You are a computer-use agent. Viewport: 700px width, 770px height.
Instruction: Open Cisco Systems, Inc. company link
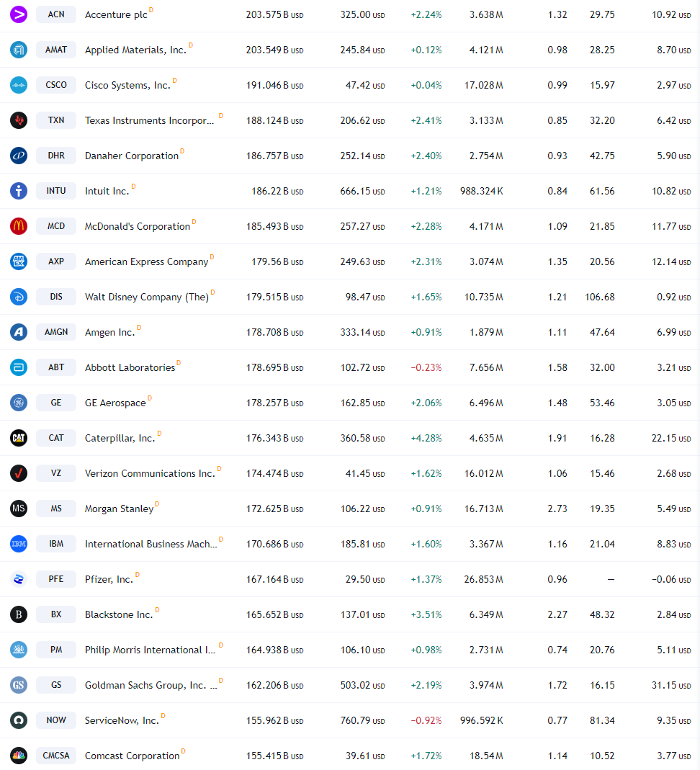[x=127, y=86]
